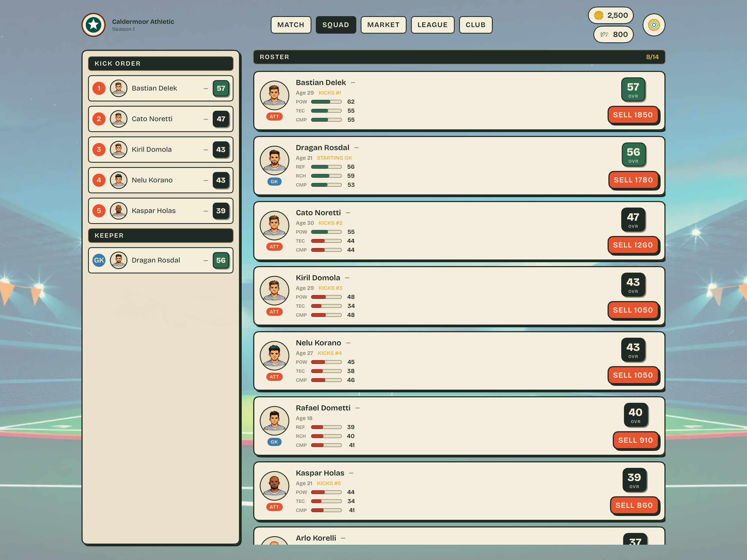Sell Bastian Delek for 1850

pyautogui.click(x=633, y=115)
